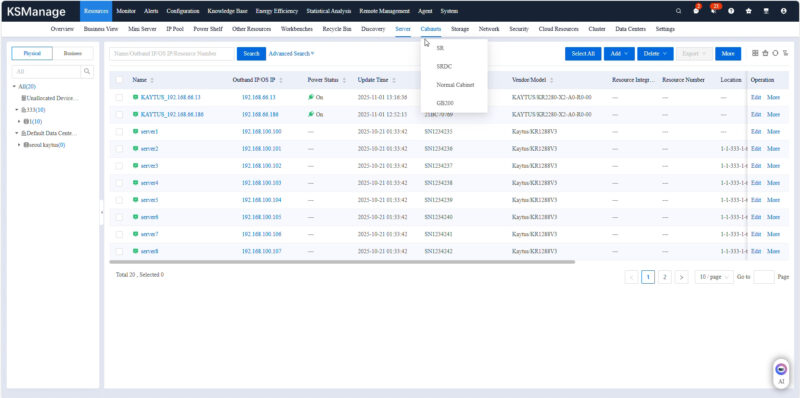Check the KAYTUS_192.168.66.13 row checkbox
Viewport: 800px width, 398px height.
[119, 97]
